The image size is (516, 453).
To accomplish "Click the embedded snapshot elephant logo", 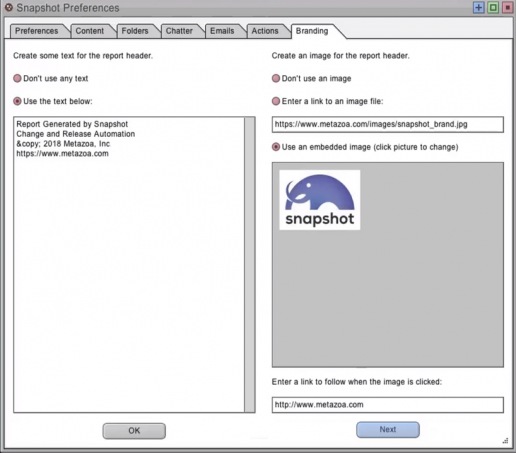I will (320, 200).
